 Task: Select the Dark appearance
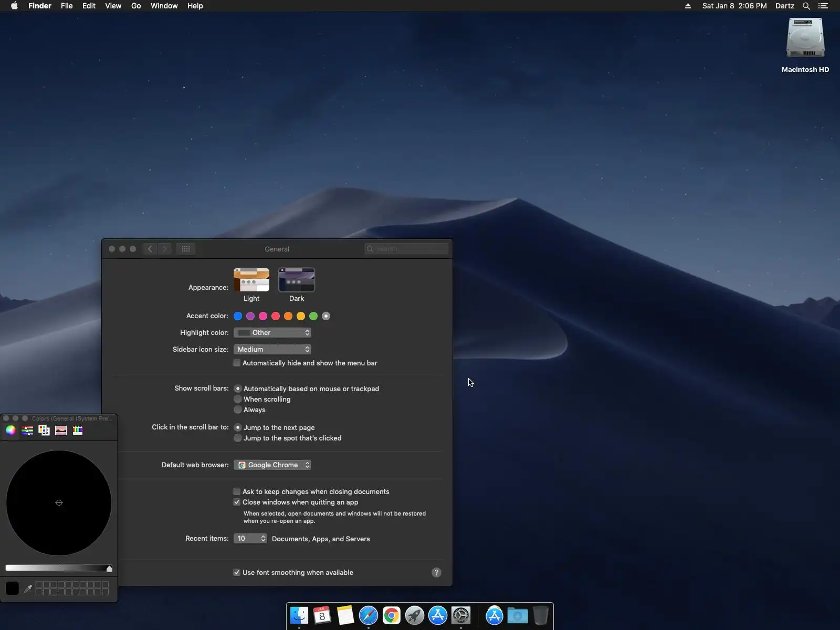(x=297, y=280)
